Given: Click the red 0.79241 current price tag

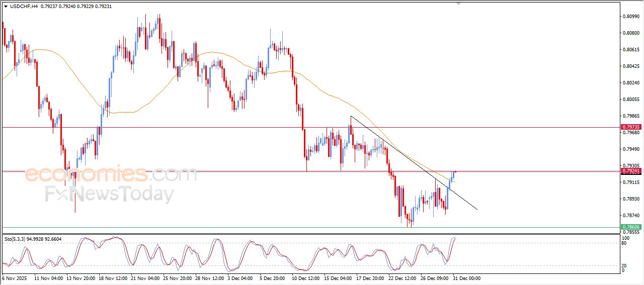Looking at the screenshot, I should click(x=631, y=171).
